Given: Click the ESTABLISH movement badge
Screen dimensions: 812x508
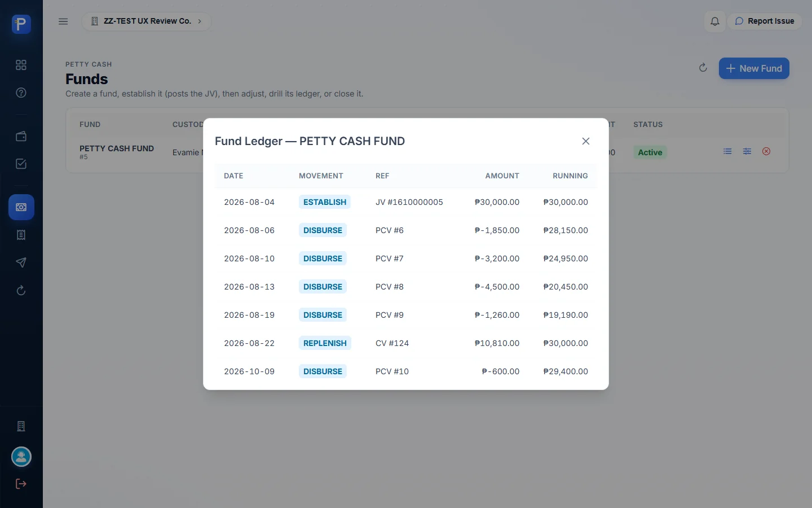Looking at the screenshot, I should point(325,202).
